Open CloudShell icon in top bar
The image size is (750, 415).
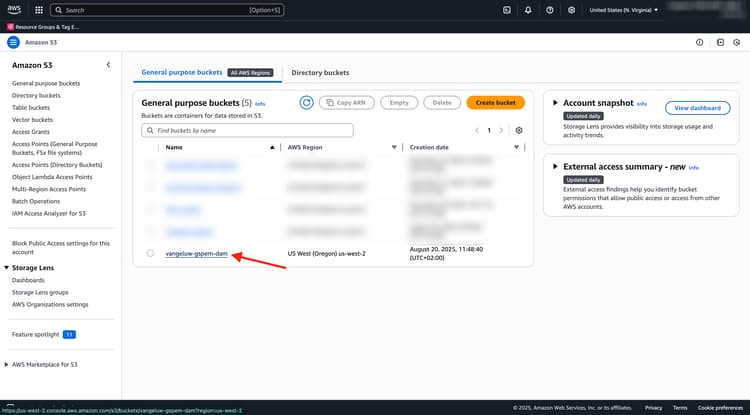pyautogui.click(x=507, y=10)
